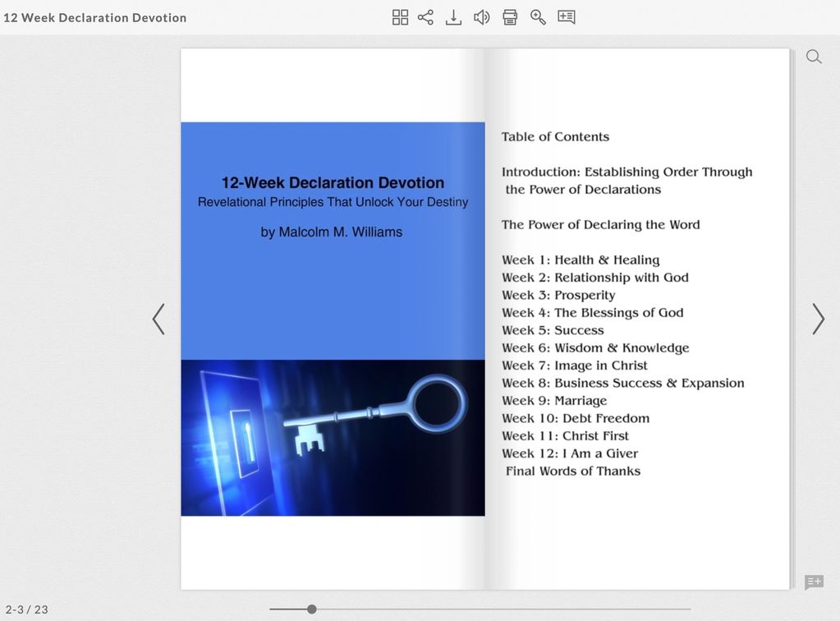Open 'Week 1: Health & Healing' entry

tap(581, 260)
